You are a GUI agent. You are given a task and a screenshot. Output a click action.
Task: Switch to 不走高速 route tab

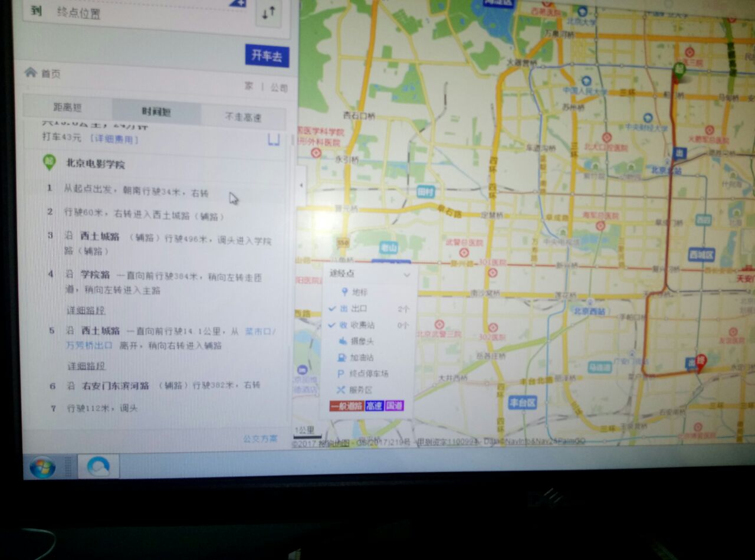point(243,117)
